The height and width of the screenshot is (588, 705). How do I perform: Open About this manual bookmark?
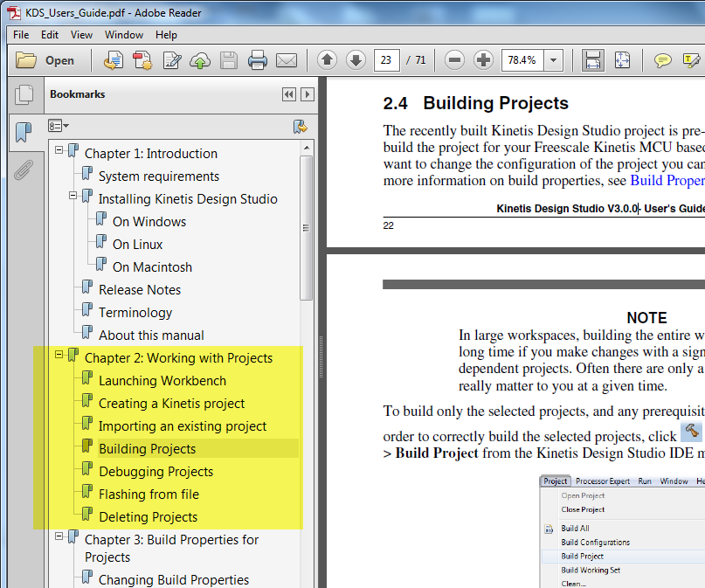point(151,335)
